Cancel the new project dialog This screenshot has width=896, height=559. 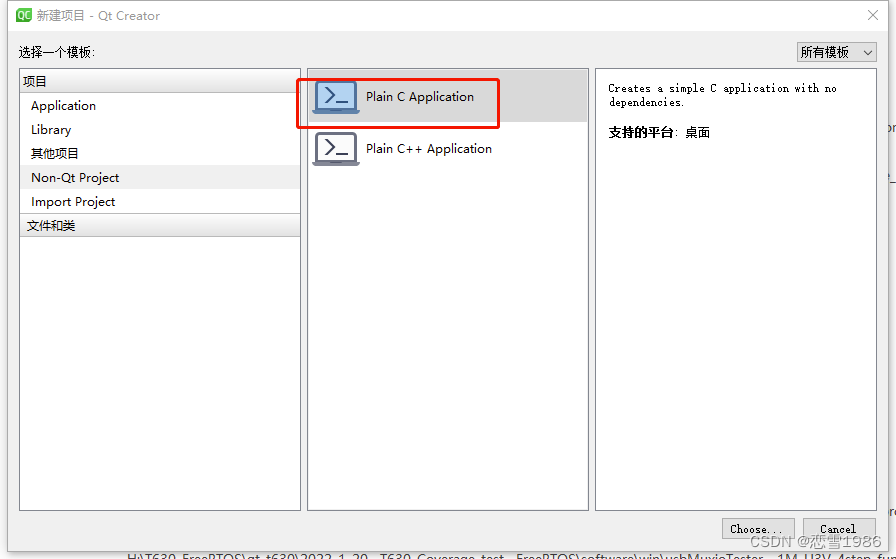[x=838, y=529]
